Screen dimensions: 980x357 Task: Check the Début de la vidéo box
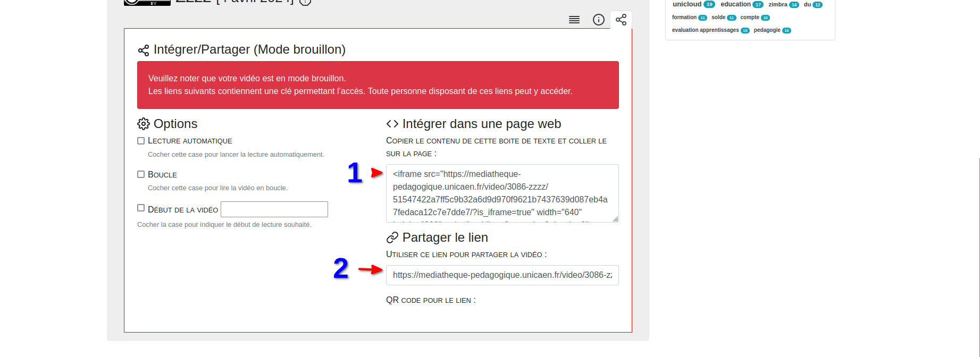pos(141,208)
